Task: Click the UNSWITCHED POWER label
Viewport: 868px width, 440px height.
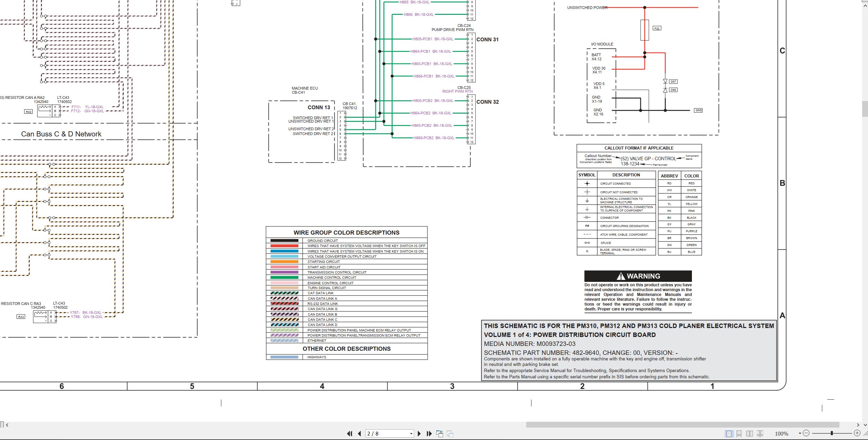Action: coord(587,8)
